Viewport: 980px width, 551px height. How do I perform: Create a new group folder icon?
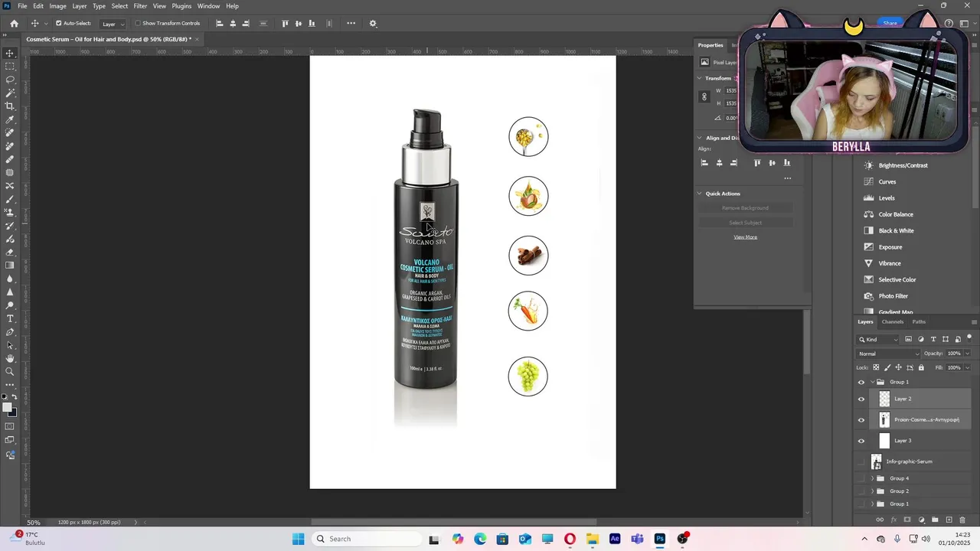pos(935,520)
